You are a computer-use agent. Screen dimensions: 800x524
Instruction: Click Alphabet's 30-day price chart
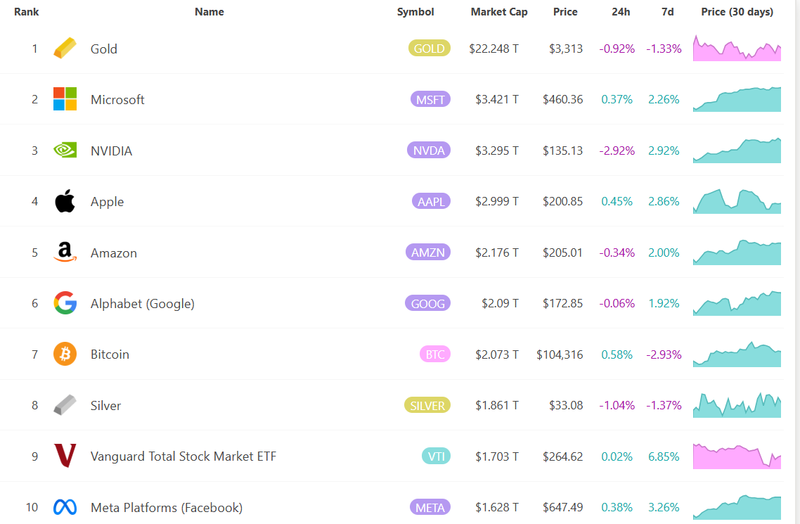click(737, 303)
